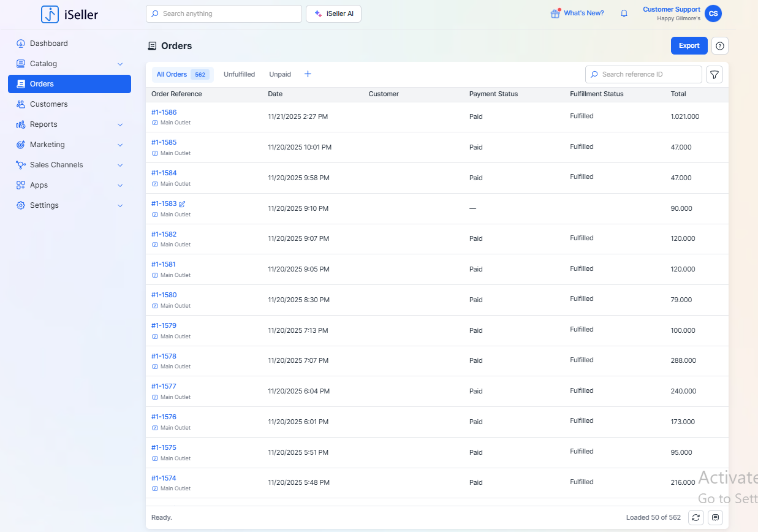Click the list view icon in footer

pos(715,517)
